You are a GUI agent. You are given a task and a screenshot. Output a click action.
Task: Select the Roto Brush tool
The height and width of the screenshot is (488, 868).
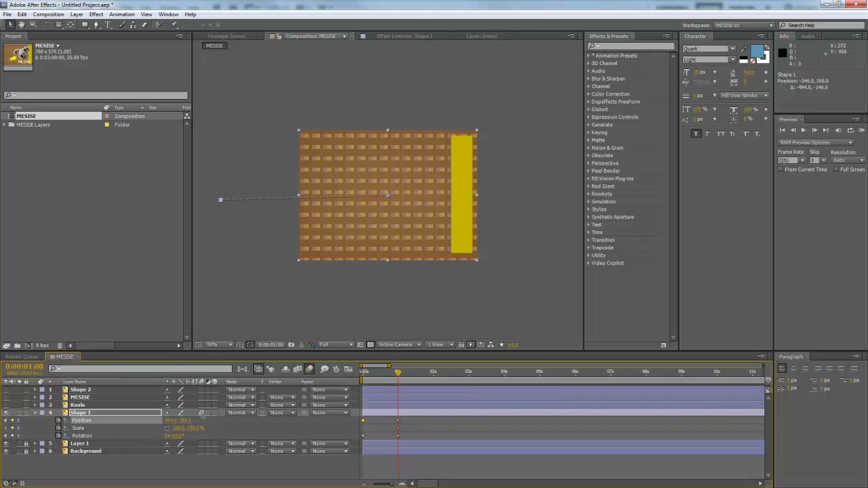point(159,24)
